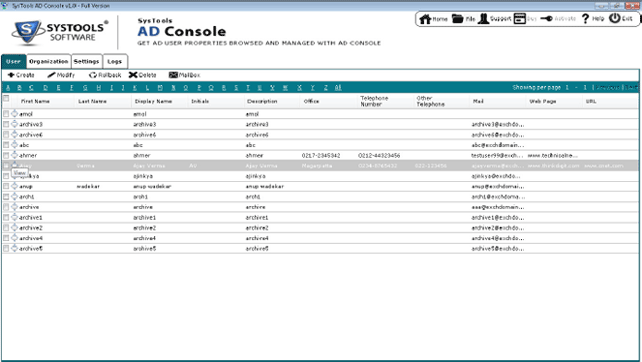Click Delete toolbar button
642x362 pixels.
(142, 75)
